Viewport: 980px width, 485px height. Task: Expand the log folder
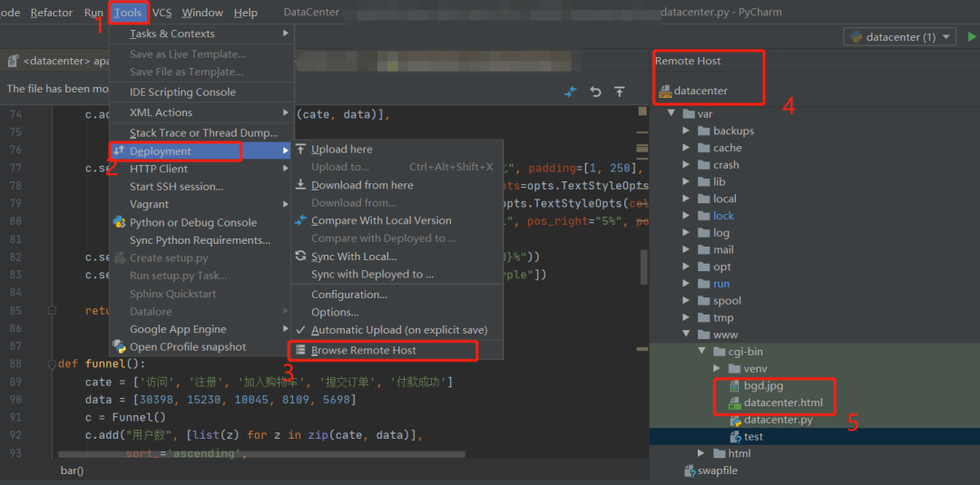(686, 233)
